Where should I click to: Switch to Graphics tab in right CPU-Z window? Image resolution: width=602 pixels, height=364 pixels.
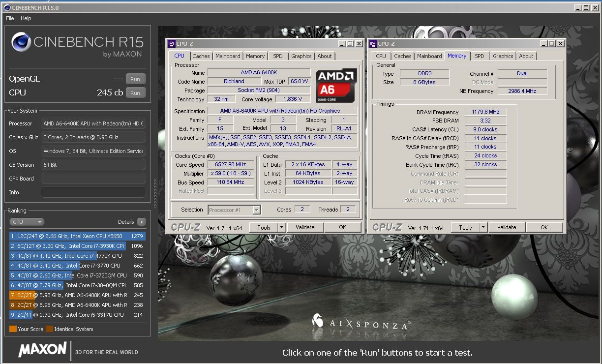coord(503,56)
